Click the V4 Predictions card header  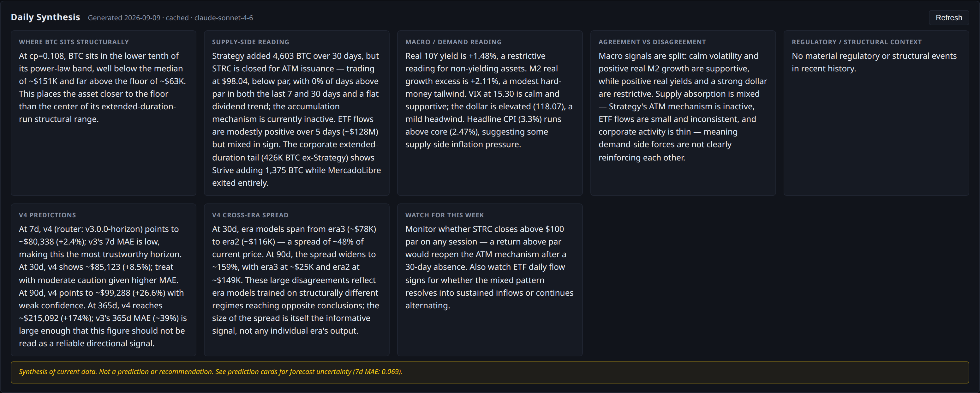pyautogui.click(x=48, y=215)
